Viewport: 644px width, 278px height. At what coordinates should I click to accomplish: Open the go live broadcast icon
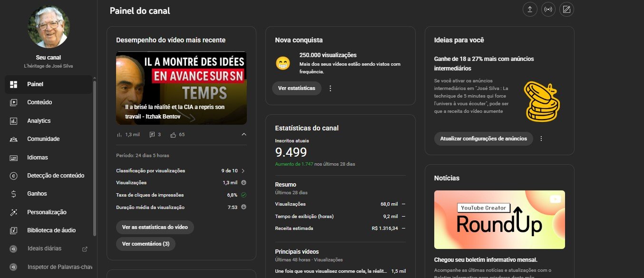(x=548, y=10)
